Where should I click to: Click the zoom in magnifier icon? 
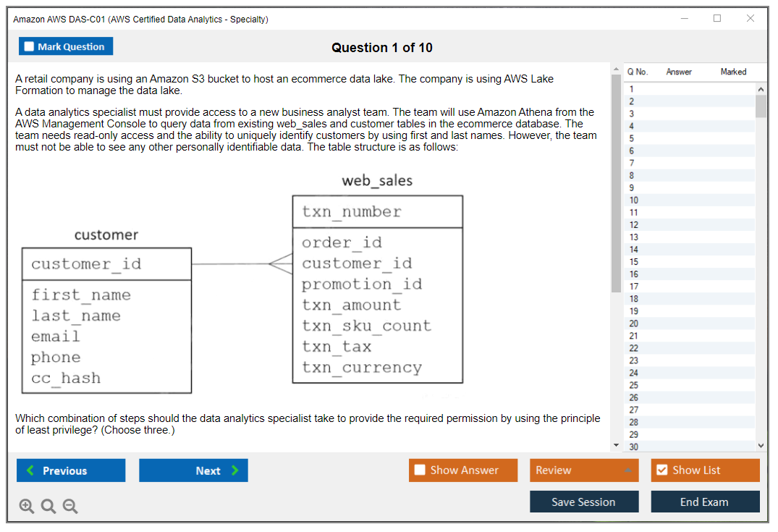click(27, 507)
